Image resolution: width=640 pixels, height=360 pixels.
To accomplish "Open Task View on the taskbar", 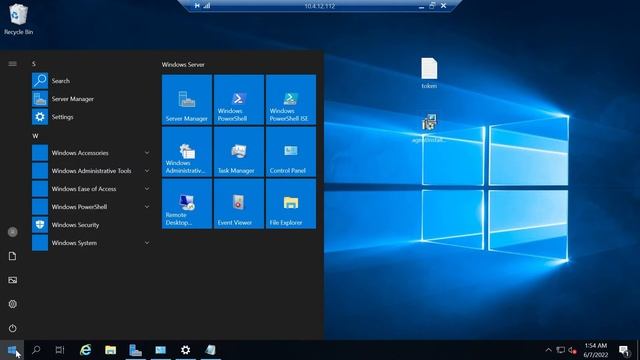I will pos(60,350).
